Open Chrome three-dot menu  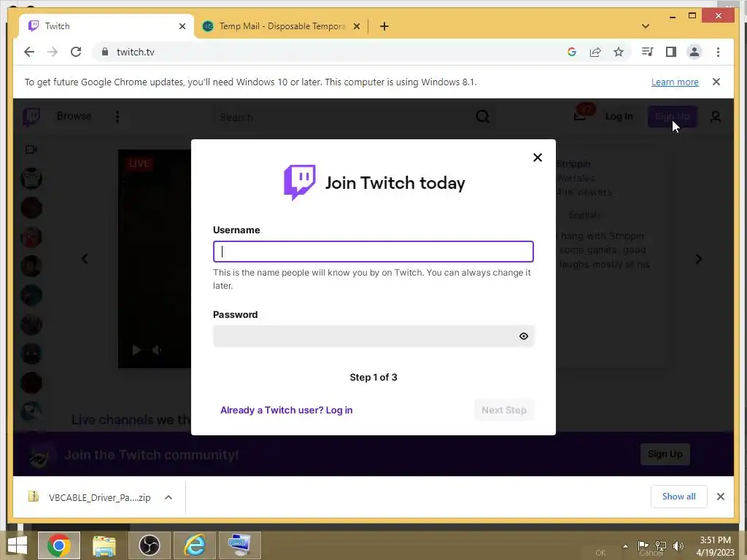click(x=718, y=52)
